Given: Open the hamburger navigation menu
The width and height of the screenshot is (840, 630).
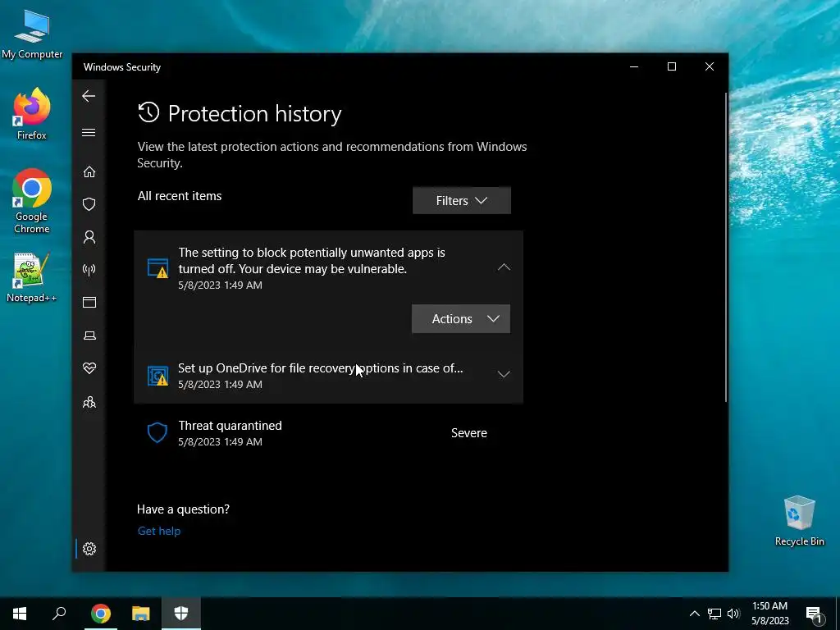Looking at the screenshot, I should 89,132.
